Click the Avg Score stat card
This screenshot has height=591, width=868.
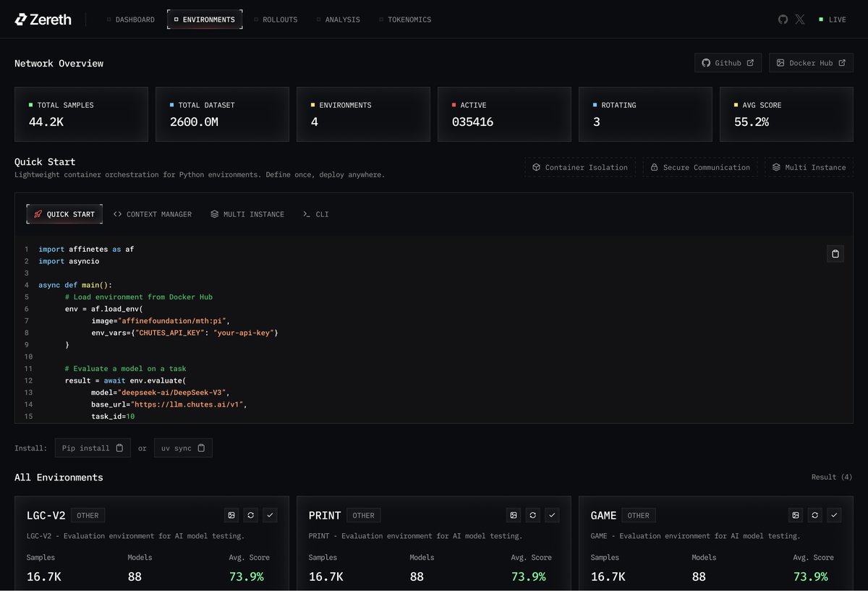(786, 114)
